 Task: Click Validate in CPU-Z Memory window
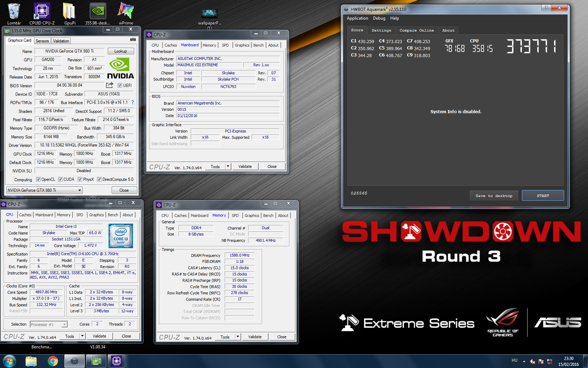pyautogui.click(x=255, y=337)
